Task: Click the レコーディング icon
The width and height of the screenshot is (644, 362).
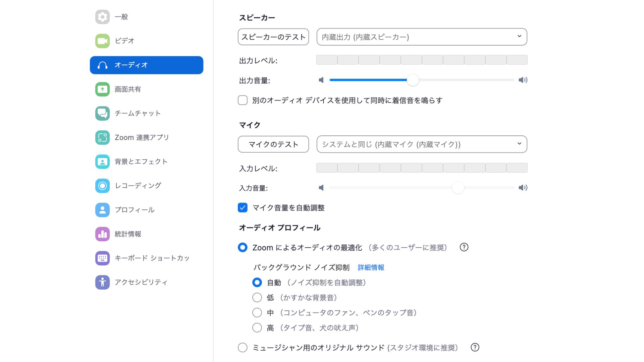Action: pyautogui.click(x=102, y=186)
